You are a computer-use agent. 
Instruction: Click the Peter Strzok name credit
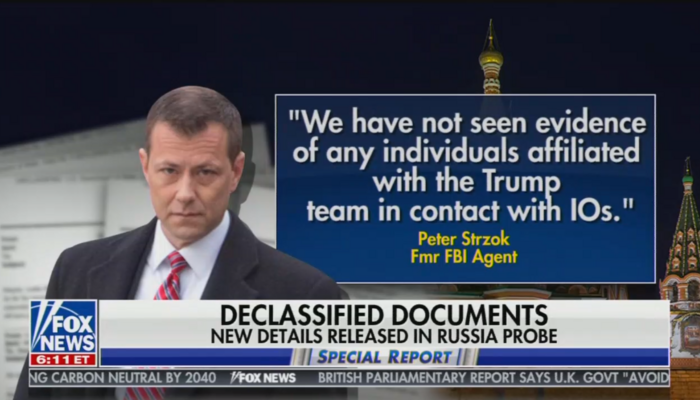[x=464, y=239]
